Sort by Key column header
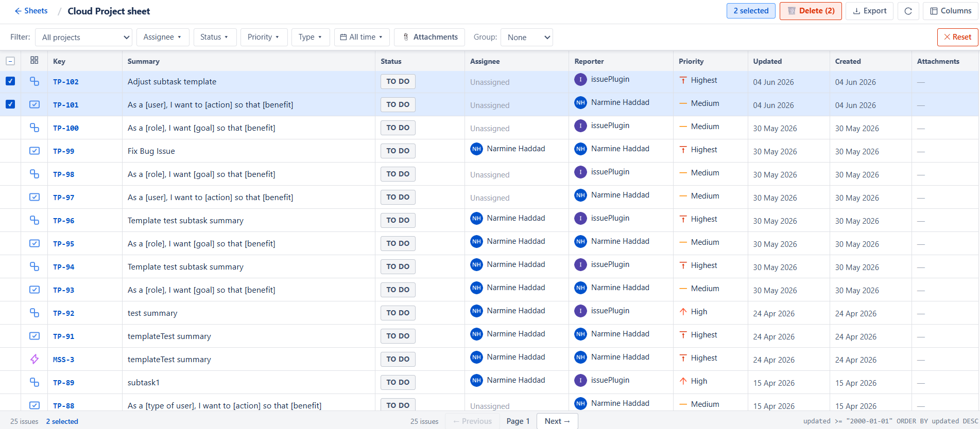Image resolution: width=980 pixels, height=429 pixels. (x=59, y=61)
